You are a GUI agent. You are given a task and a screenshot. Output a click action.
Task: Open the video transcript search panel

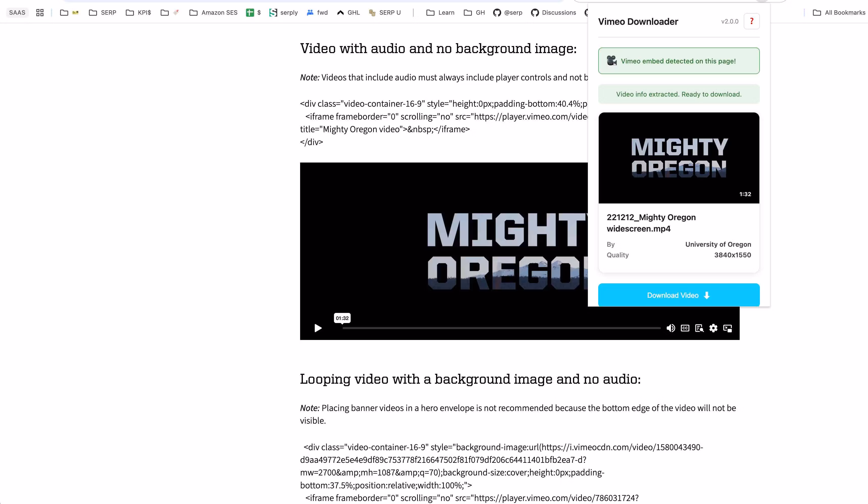pos(699,328)
